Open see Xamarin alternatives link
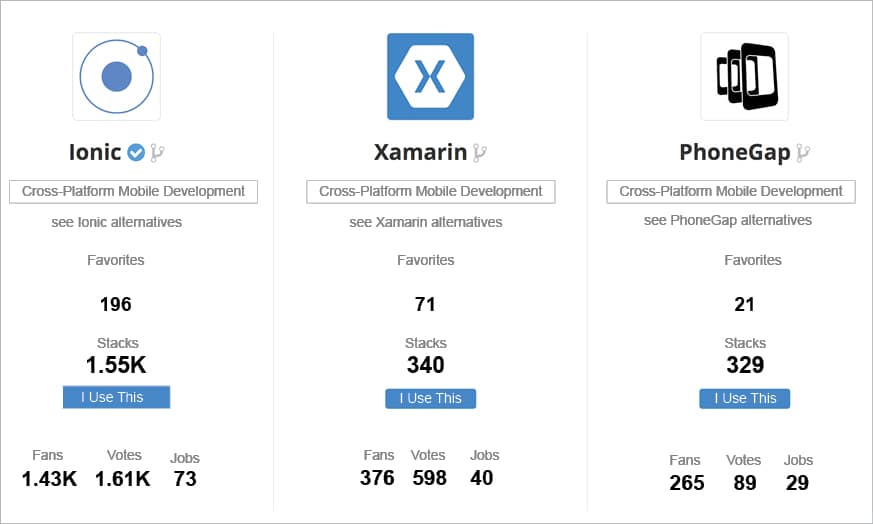This screenshot has height=524, width=873. (x=426, y=222)
